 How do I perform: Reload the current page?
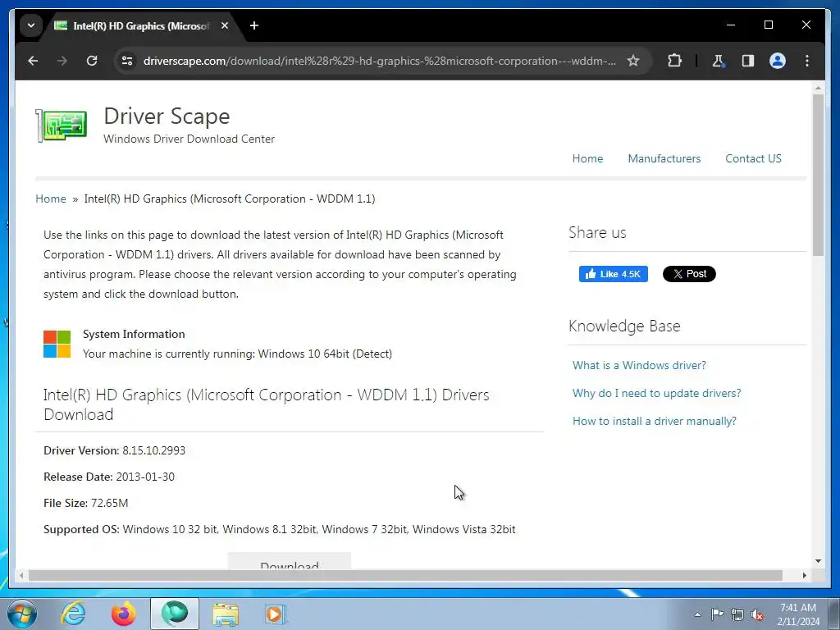tap(92, 61)
